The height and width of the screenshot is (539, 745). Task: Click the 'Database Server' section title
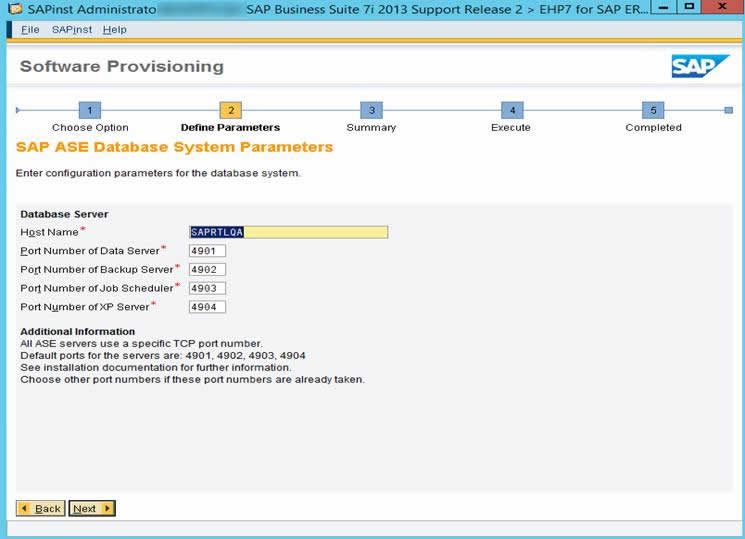[64, 214]
